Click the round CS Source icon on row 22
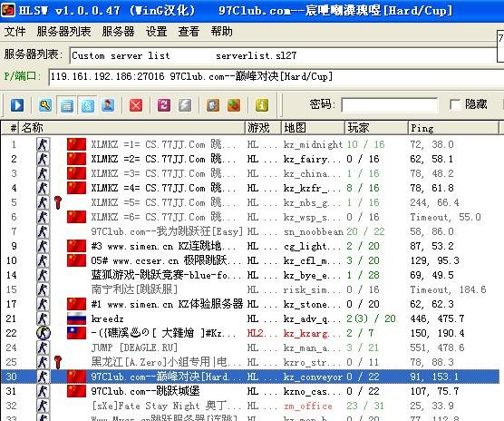This screenshot has width=504, height=421. click(44, 333)
